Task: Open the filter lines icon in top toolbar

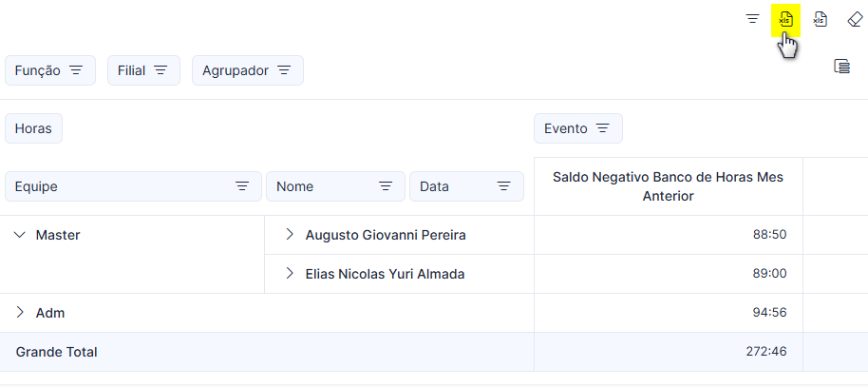Action: (x=752, y=19)
